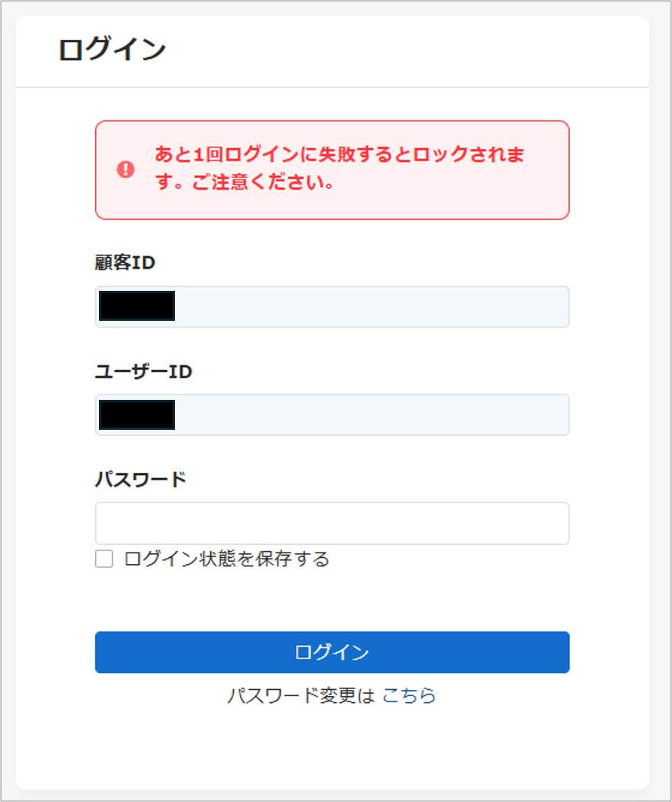This screenshot has width=672, height=802.
Task: Click the ユーザーID field label
Action: pos(143,371)
